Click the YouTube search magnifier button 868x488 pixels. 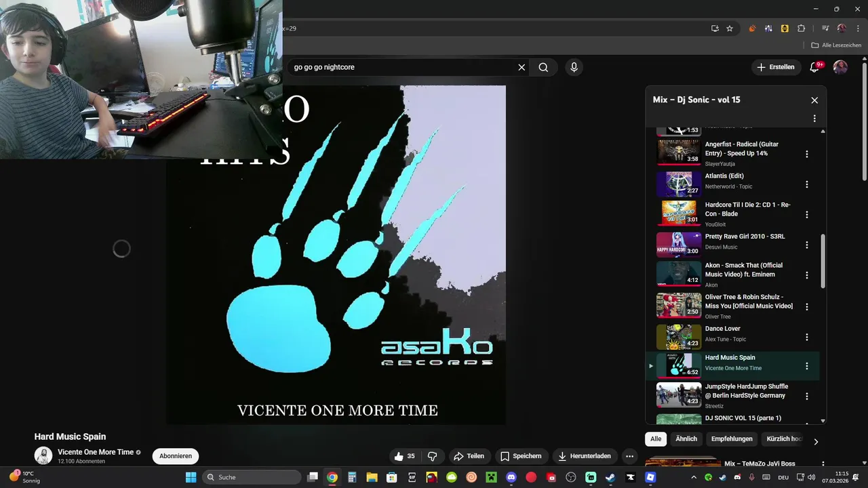(543, 67)
